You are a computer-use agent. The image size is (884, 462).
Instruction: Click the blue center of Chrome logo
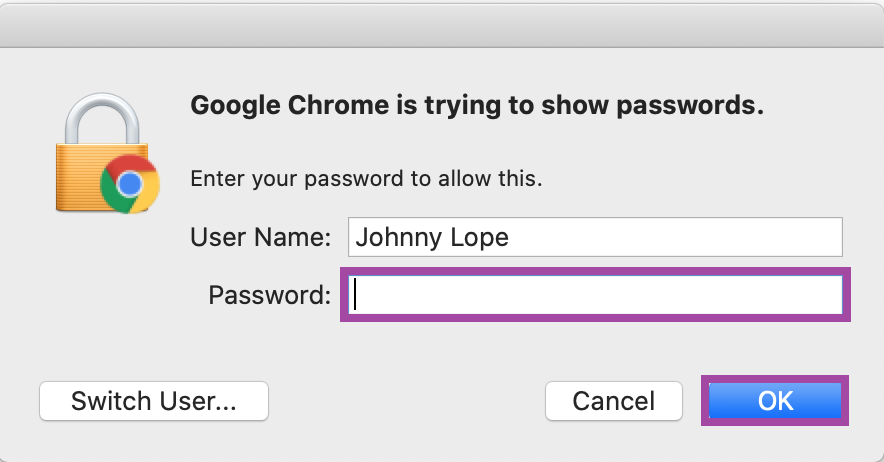130,184
